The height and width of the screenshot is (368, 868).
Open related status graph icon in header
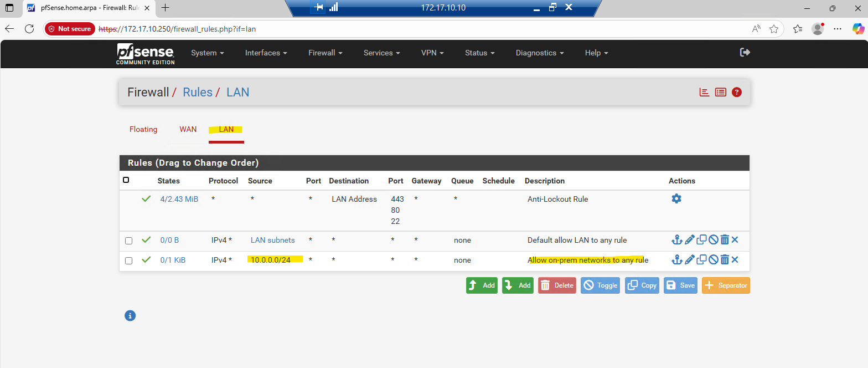704,92
